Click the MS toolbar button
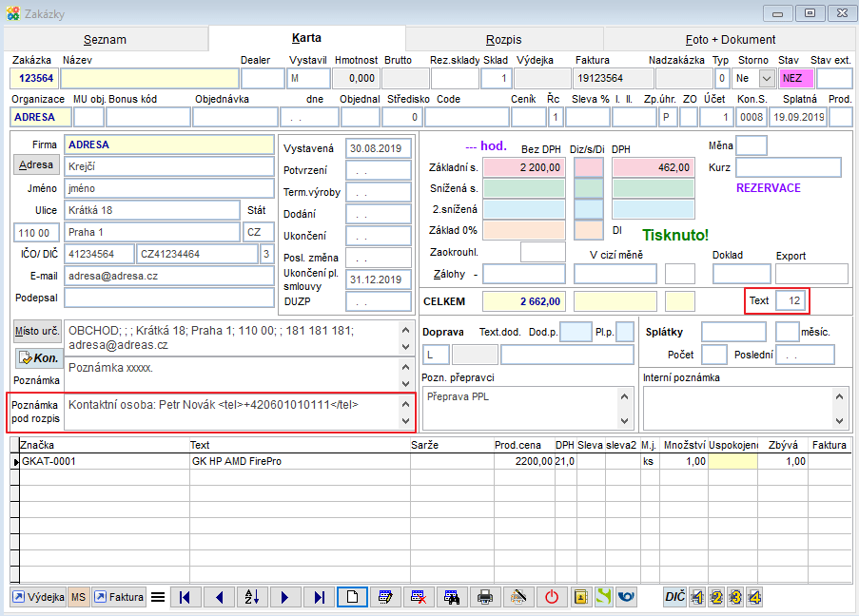This screenshot has height=616, width=859. tap(78, 597)
